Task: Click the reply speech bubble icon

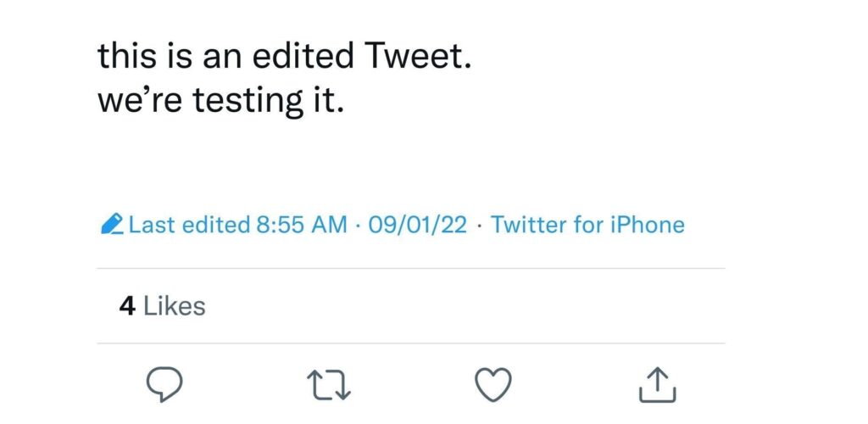Action: point(165,384)
